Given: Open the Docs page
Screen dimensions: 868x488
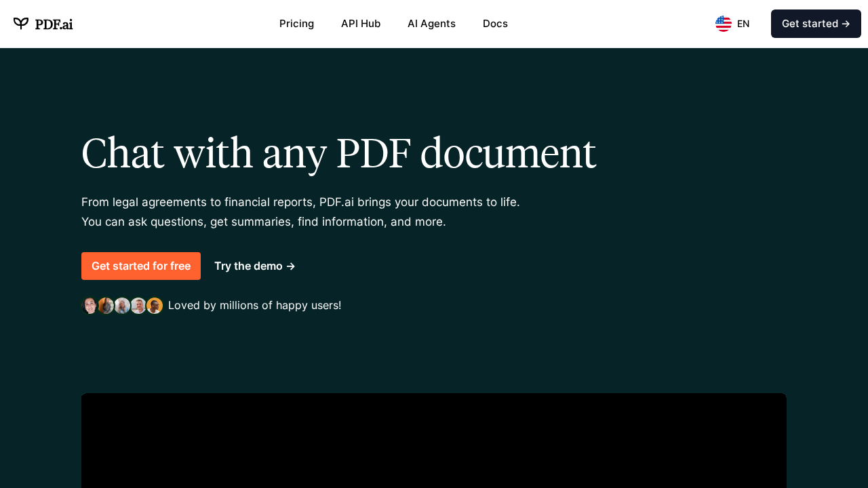Looking at the screenshot, I should 495,23.
